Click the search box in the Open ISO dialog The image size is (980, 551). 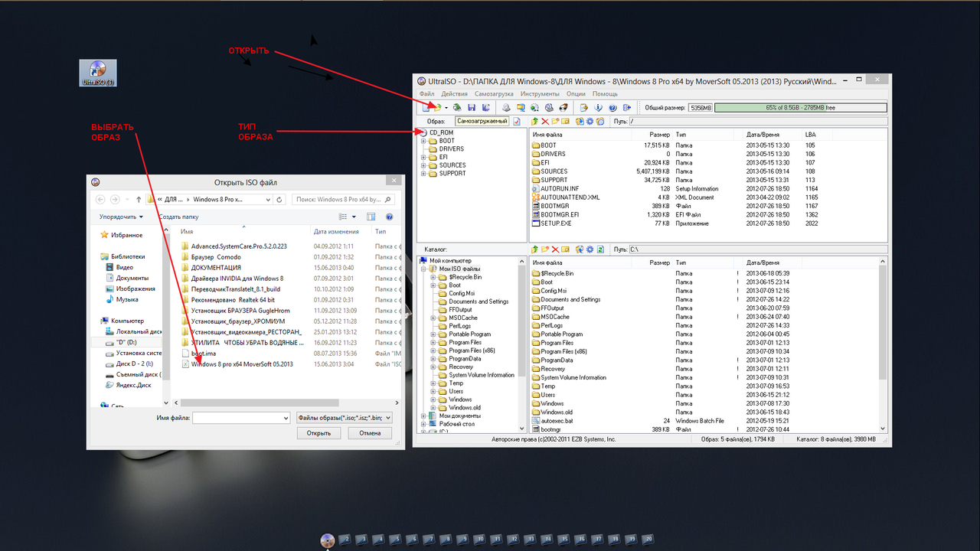pos(342,199)
